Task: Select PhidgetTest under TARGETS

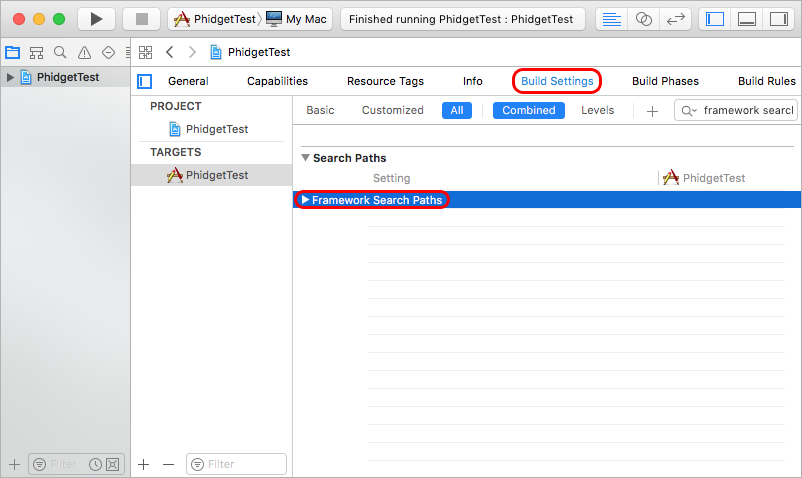Action: pos(216,175)
